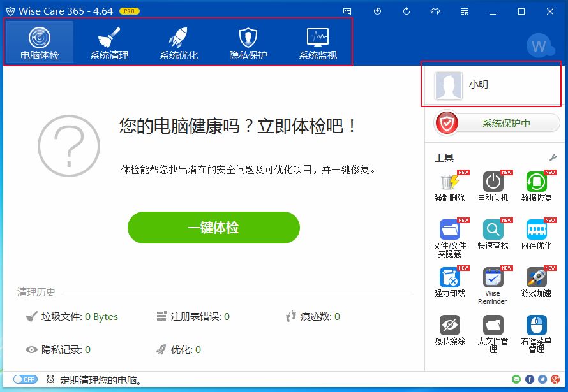Open the 强力卸载 (Force Uninstall) tool

[x=451, y=280]
